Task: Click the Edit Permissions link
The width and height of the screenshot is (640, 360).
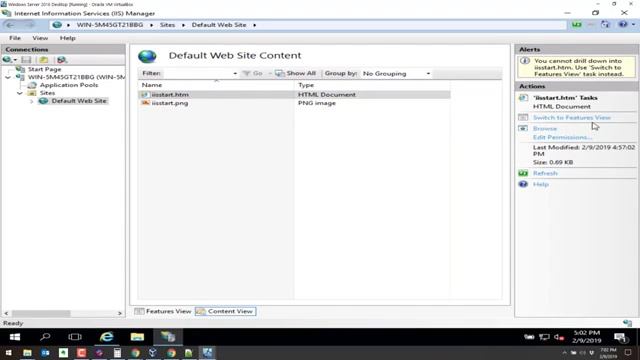Action: [562, 137]
